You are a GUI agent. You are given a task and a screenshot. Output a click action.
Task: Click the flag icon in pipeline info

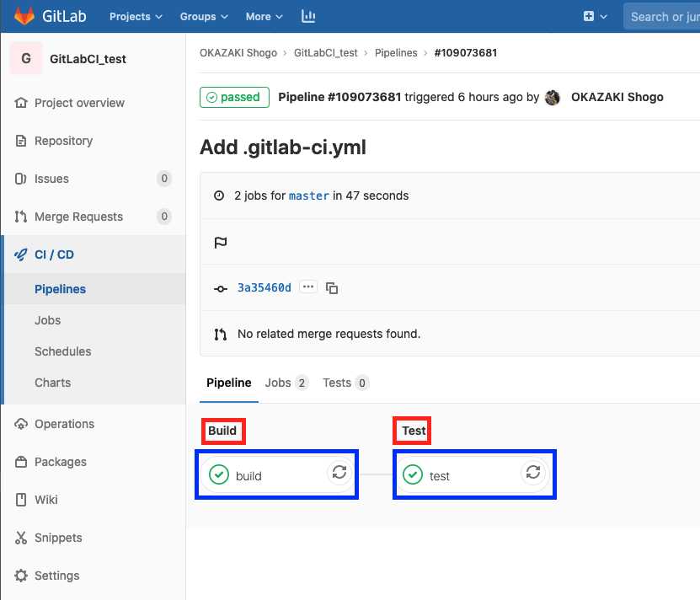pos(221,243)
